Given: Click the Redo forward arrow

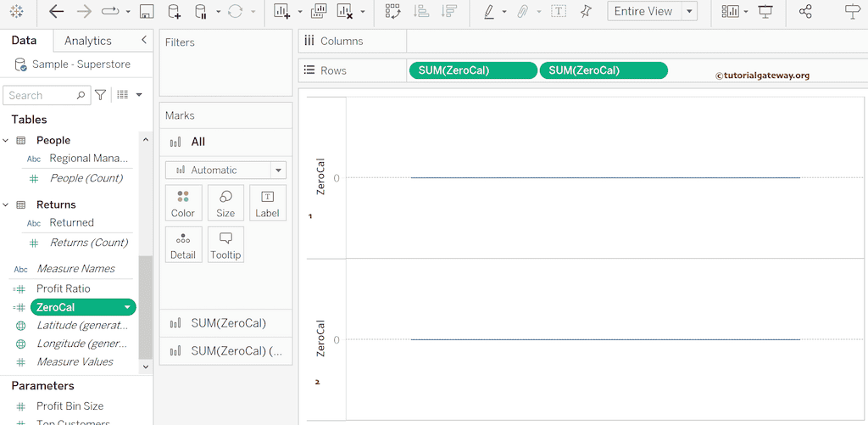Looking at the screenshot, I should (84, 11).
